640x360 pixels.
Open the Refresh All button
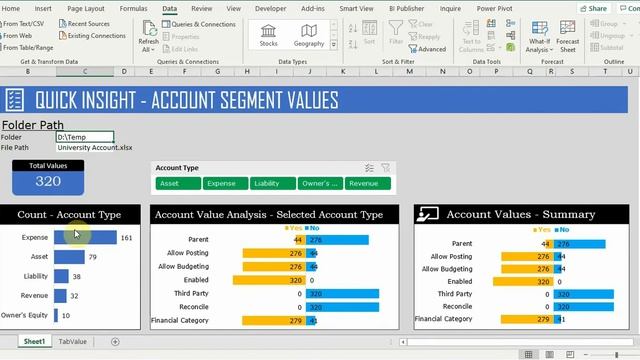(x=148, y=37)
